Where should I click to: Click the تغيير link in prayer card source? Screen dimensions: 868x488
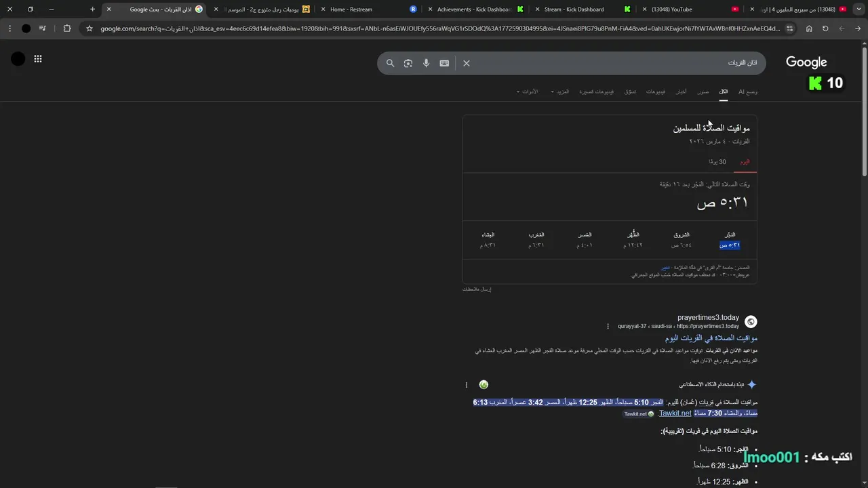pos(666,267)
